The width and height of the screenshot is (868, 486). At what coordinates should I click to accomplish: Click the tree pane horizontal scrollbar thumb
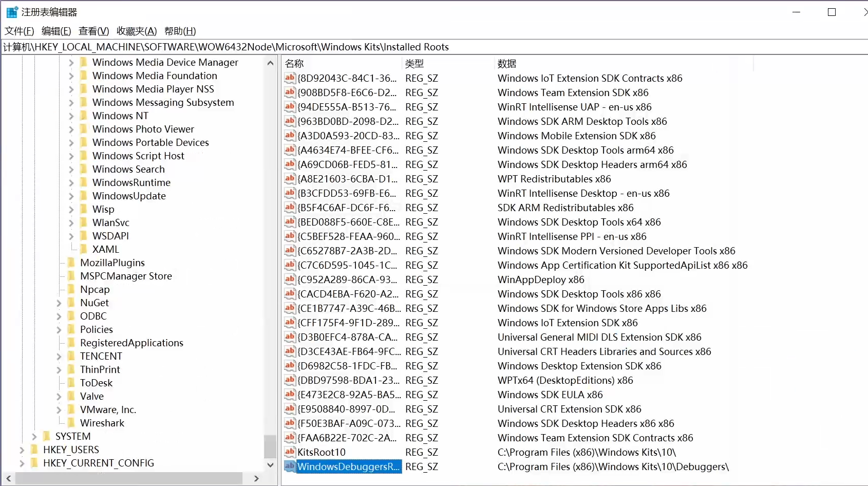pyautogui.click(x=128, y=479)
